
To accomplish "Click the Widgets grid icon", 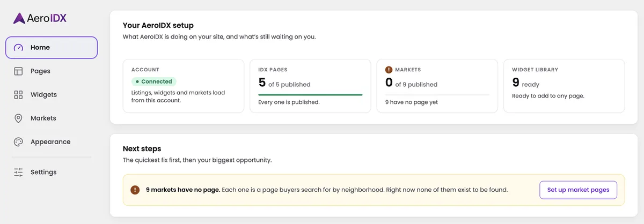I will pos(18,94).
